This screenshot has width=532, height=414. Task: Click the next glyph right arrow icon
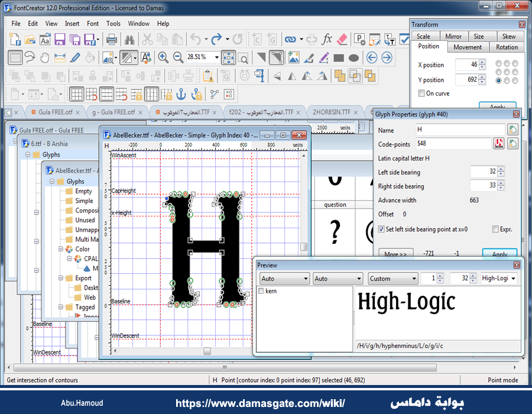[387, 57]
